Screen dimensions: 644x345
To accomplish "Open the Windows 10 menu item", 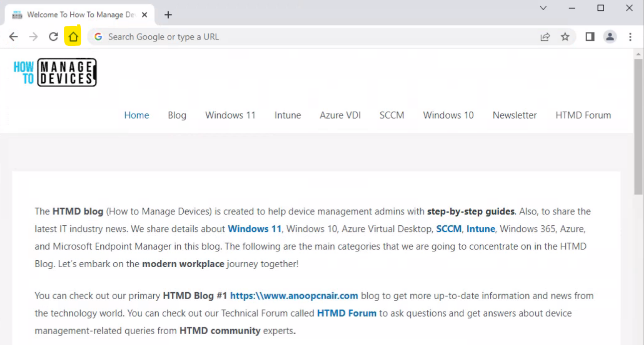I will tap(448, 115).
